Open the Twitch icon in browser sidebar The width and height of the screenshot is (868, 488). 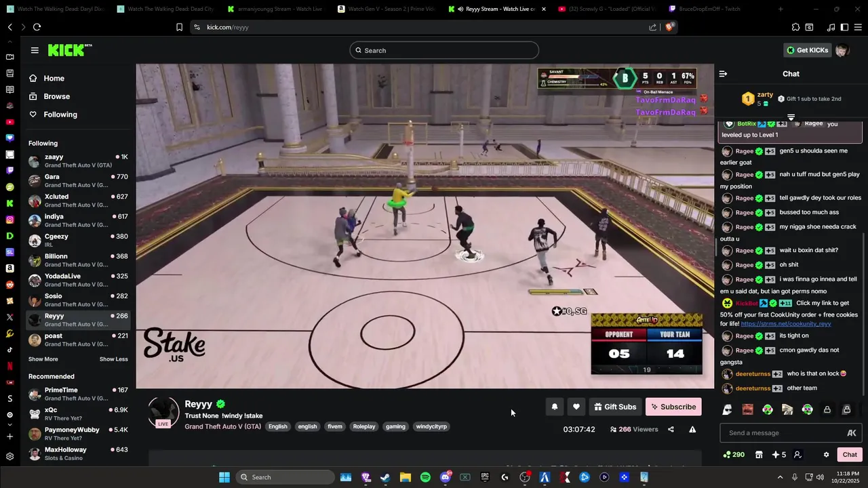click(x=9, y=170)
